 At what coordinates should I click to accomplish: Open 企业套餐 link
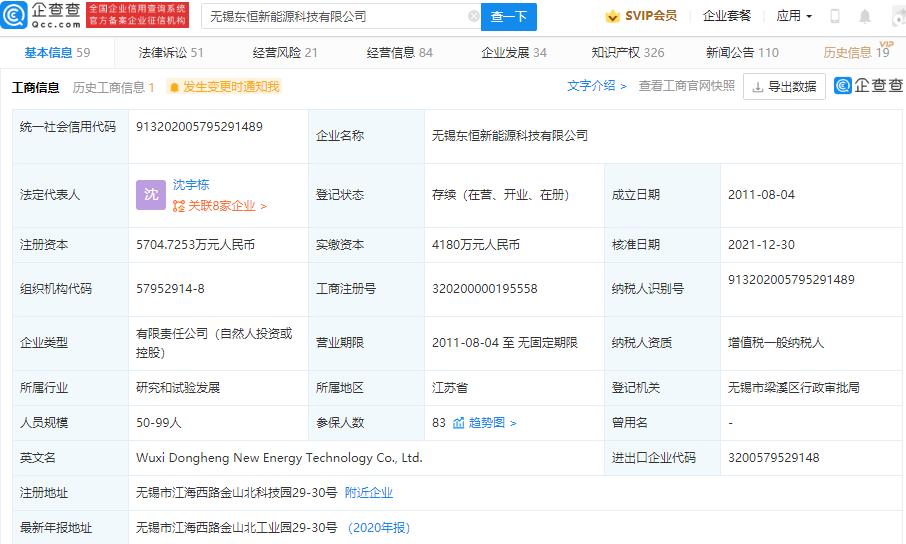point(727,16)
